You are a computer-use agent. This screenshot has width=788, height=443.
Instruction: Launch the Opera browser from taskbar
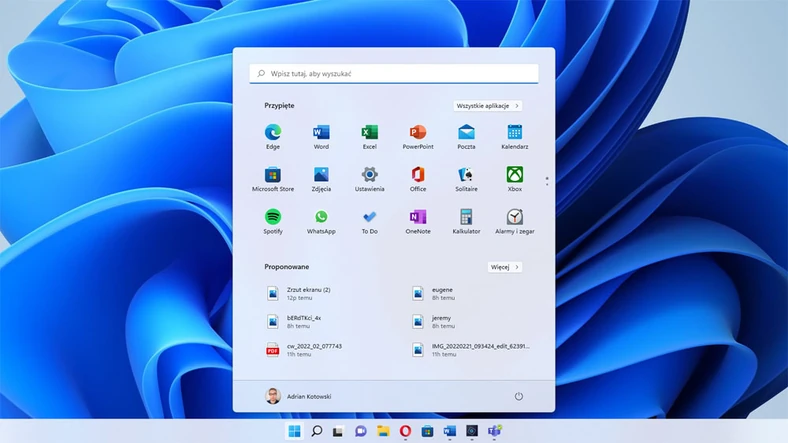(x=405, y=431)
